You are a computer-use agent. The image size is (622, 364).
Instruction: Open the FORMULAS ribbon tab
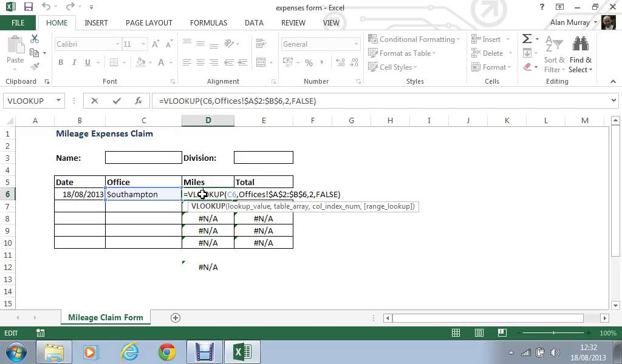[208, 22]
